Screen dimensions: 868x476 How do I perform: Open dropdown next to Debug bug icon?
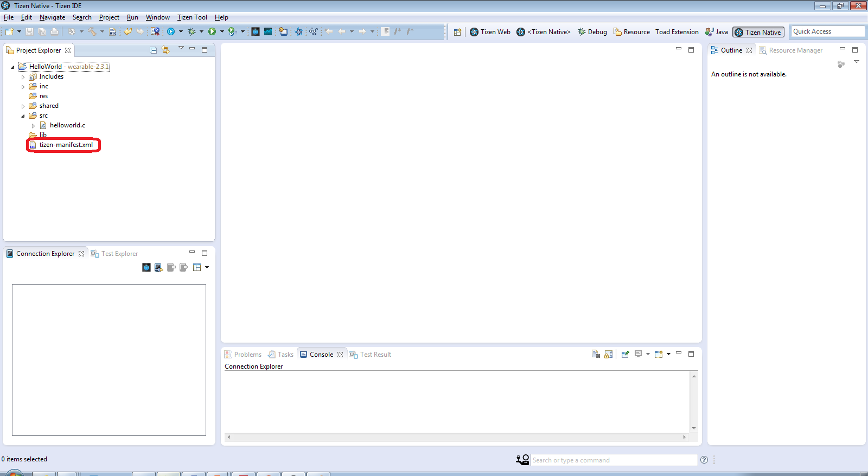(201, 31)
